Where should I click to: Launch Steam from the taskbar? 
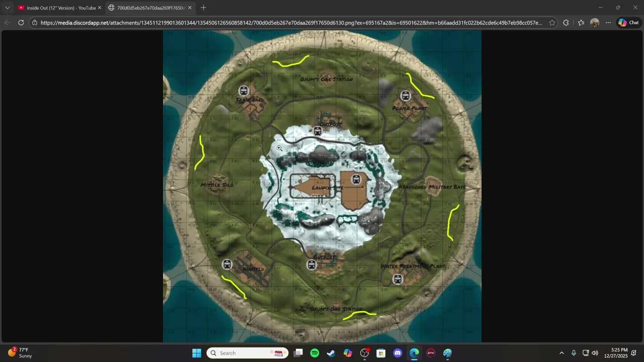click(x=331, y=353)
